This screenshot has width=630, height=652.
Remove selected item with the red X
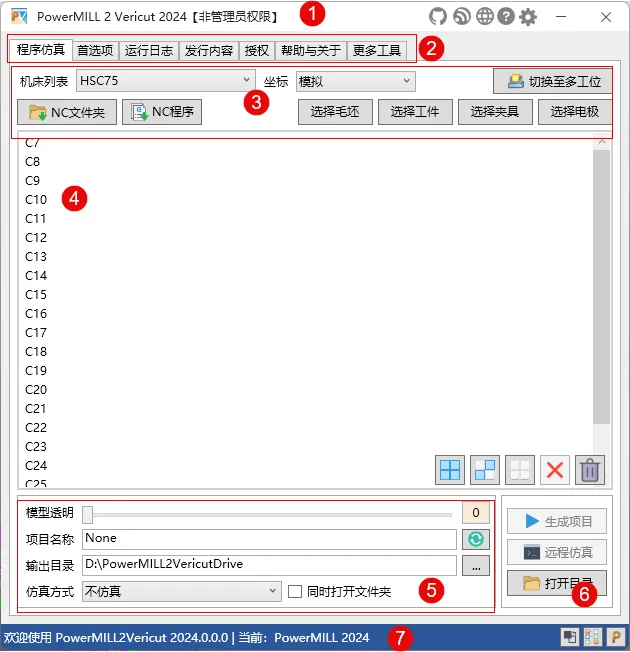tap(555, 470)
